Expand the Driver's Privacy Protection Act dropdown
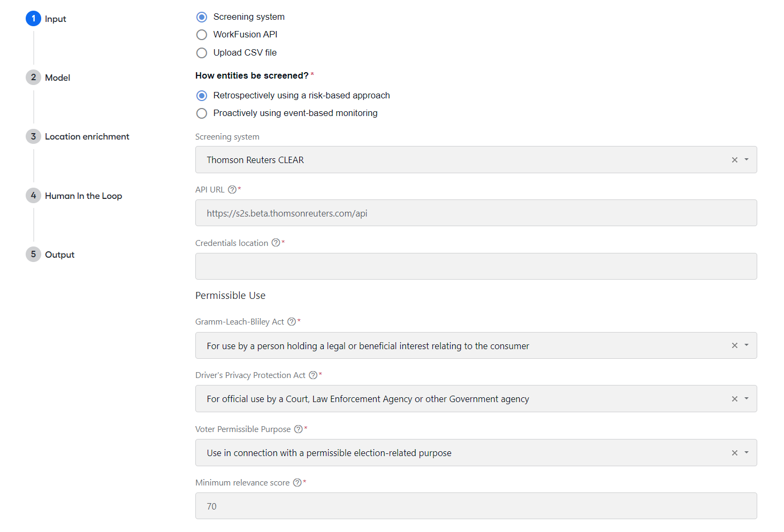This screenshot has width=784, height=532. click(747, 399)
